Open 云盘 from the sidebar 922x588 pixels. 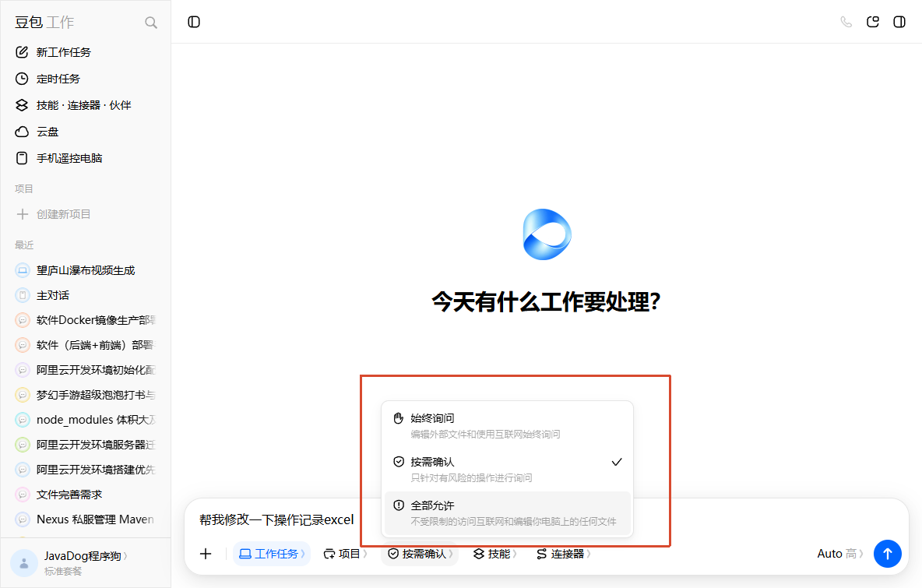[x=85, y=132]
